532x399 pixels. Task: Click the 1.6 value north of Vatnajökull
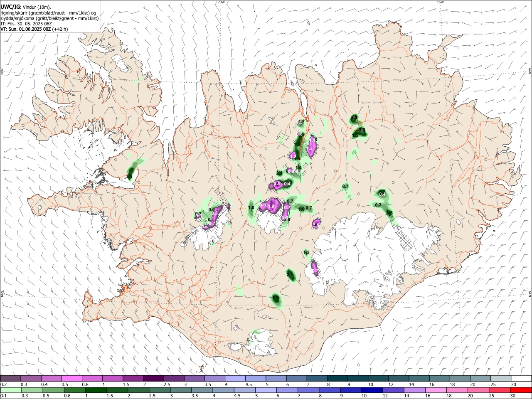389,213
